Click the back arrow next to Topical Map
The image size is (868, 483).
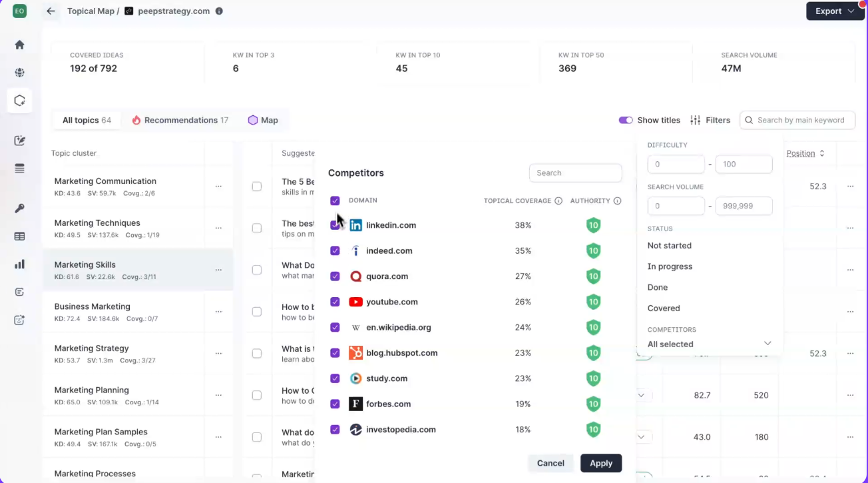click(x=51, y=11)
